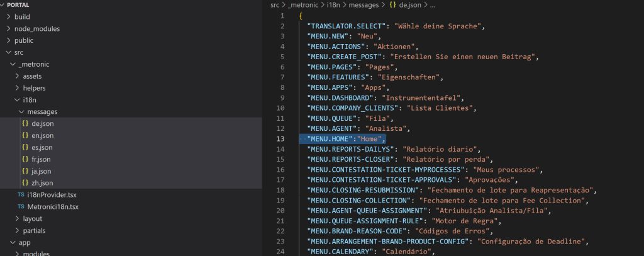Click the "MENU.APPS" key
This screenshot has height=256, width=644.
(x=330, y=88)
